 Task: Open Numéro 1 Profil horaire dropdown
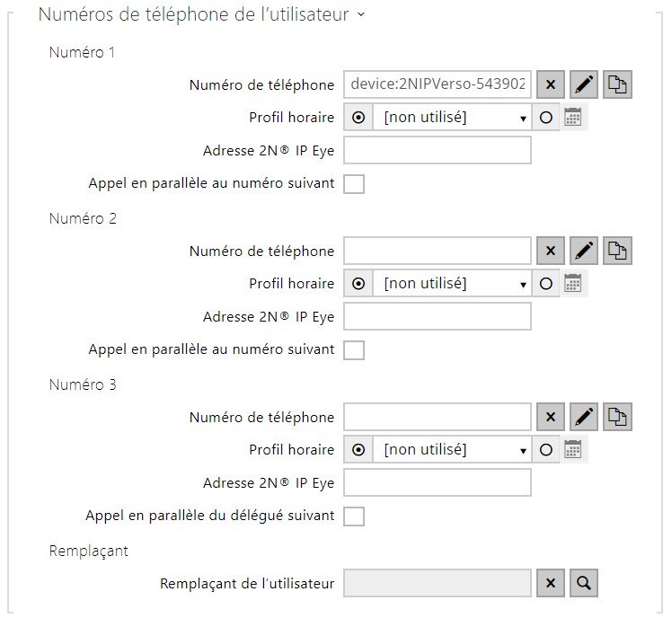pos(453,118)
